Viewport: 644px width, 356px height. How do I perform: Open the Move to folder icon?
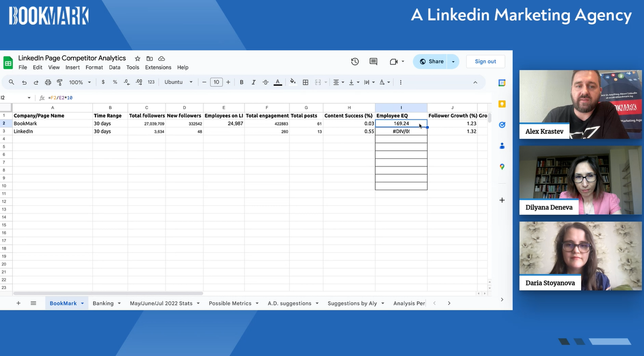150,59
